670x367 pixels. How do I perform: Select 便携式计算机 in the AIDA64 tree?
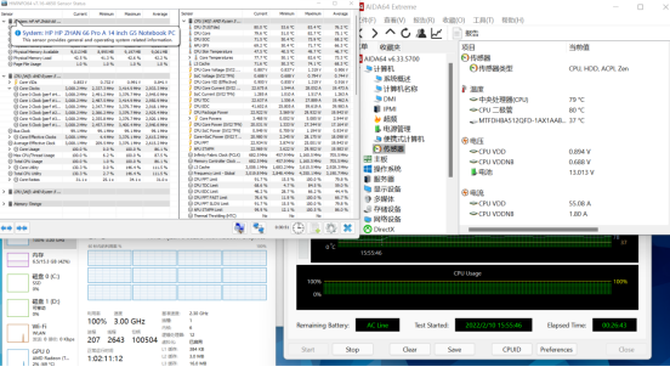(399, 139)
